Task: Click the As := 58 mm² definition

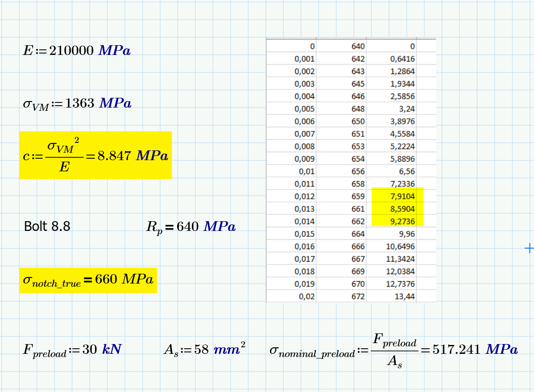Action: (x=205, y=348)
